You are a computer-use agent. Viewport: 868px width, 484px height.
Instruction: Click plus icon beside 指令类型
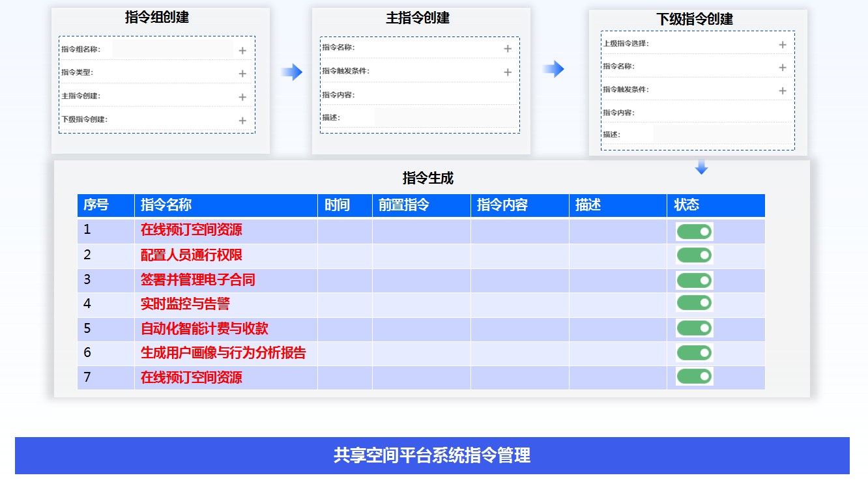tap(242, 74)
